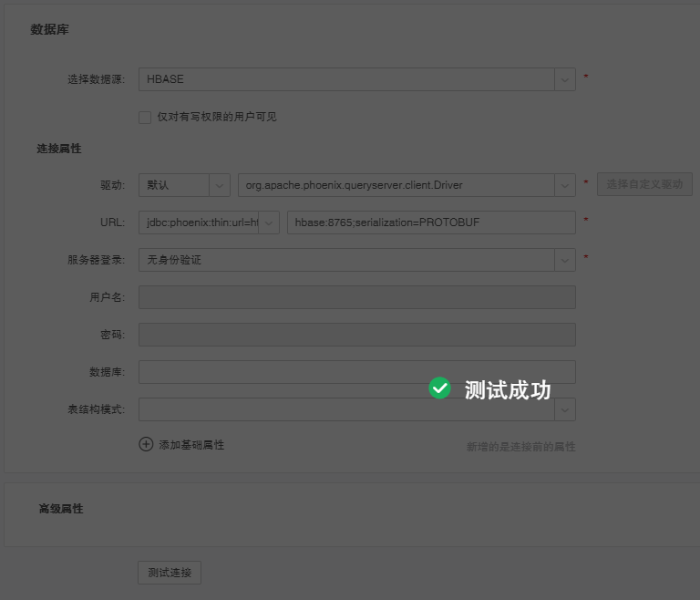
Task: Select the 数据库 text input box
Action: pos(356,372)
